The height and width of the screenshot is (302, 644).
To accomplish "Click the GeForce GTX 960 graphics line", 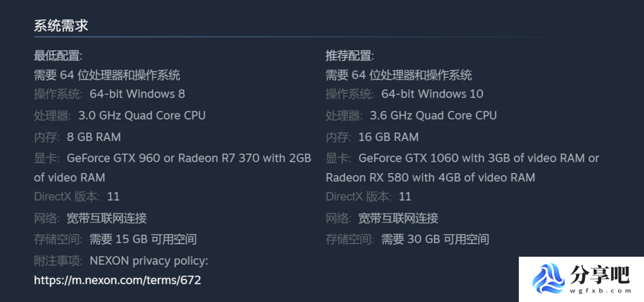I will pos(189,158).
